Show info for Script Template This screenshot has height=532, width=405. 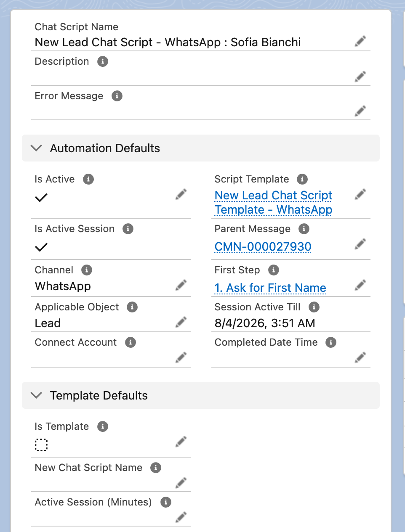302,179
